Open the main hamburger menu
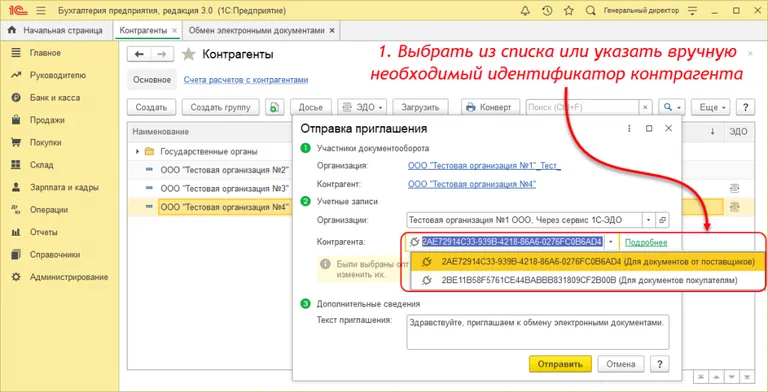The width and height of the screenshot is (768, 392). (x=41, y=10)
